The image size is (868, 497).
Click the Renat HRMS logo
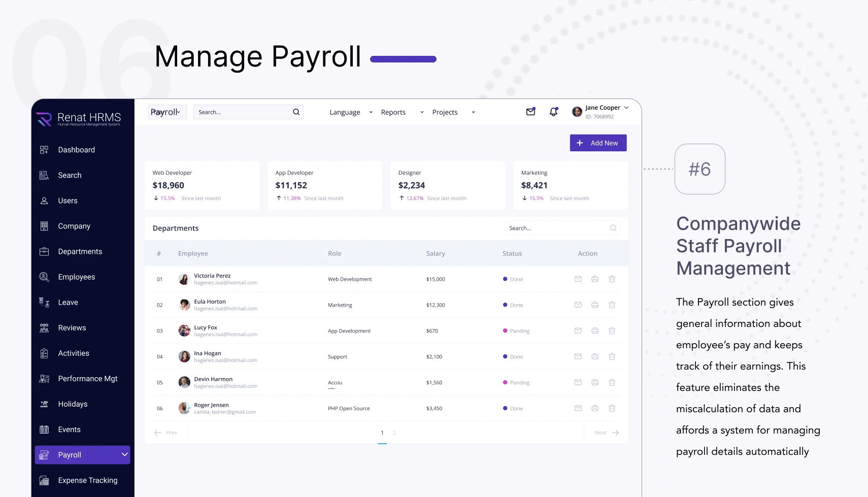(x=79, y=119)
